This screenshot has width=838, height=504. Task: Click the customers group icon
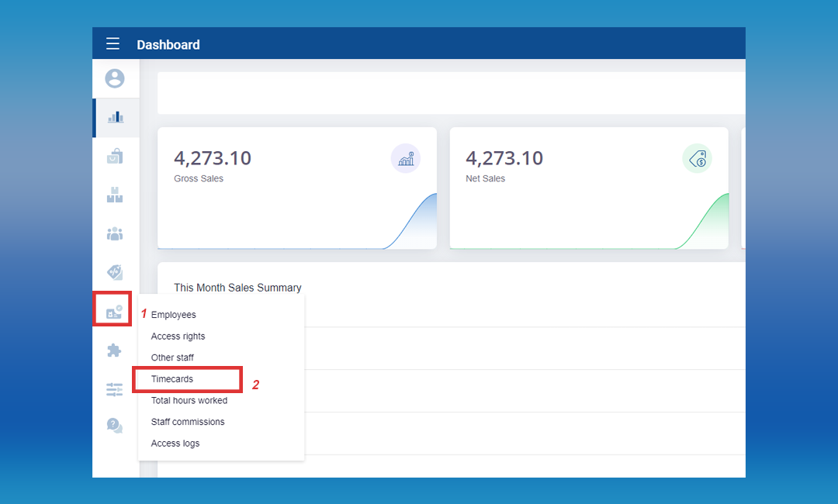click(x=115, y=233)
